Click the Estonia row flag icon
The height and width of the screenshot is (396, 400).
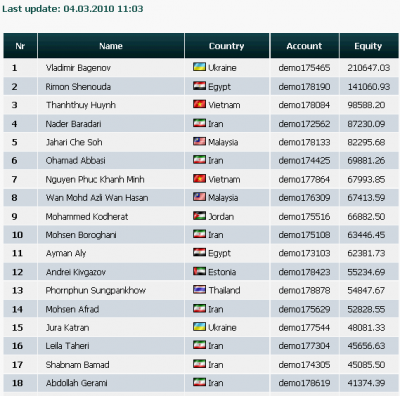click(x=199, y=271)
